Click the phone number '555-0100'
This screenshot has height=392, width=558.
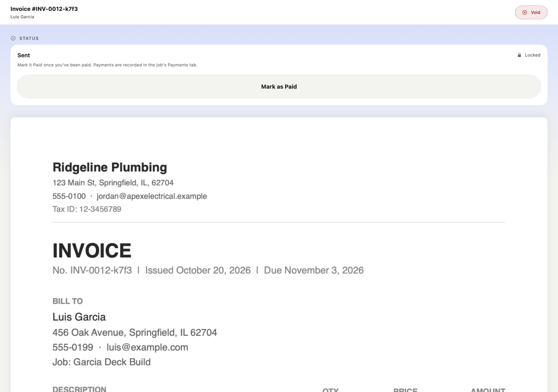click(x=69, y=196)
